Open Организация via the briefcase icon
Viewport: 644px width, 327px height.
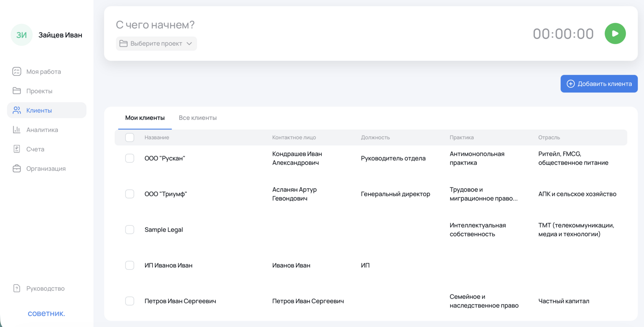pos(17,169)
